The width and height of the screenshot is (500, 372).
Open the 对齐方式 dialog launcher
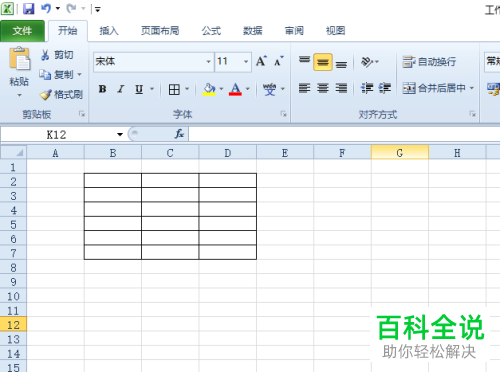point(472,114)
